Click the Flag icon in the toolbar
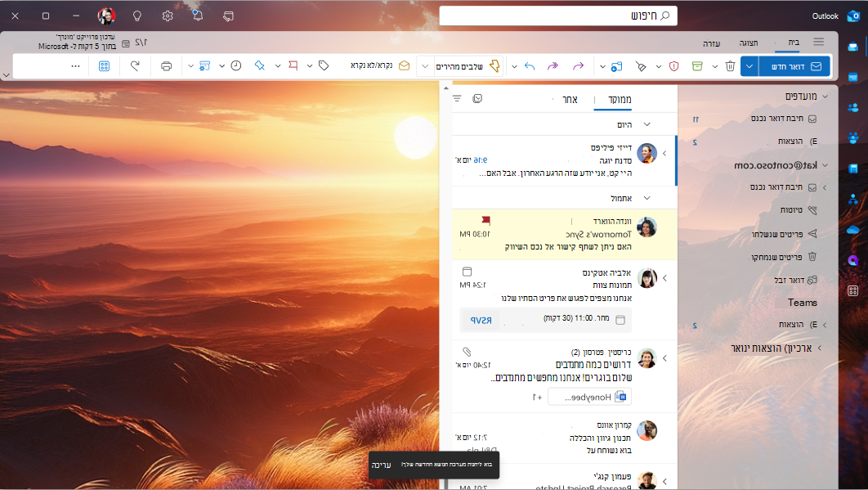This screenshot has width=868, height=490. pos(293,66)
